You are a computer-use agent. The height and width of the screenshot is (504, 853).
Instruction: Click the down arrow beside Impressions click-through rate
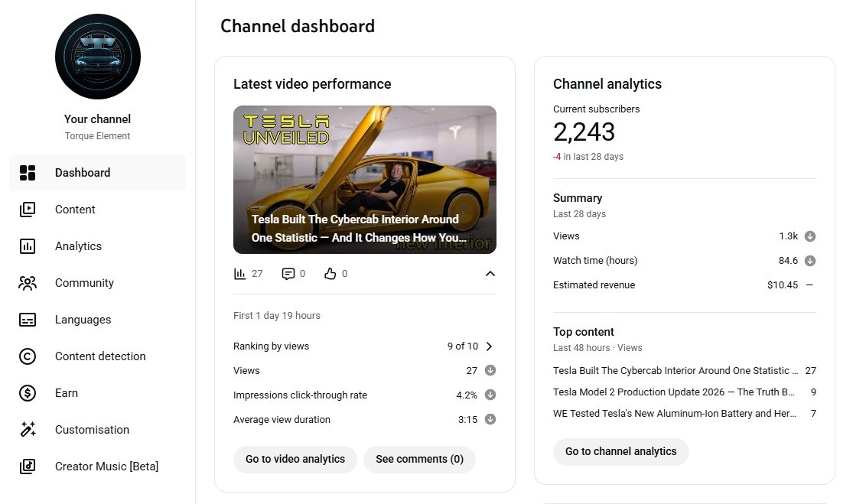click(x=490, y=395)
